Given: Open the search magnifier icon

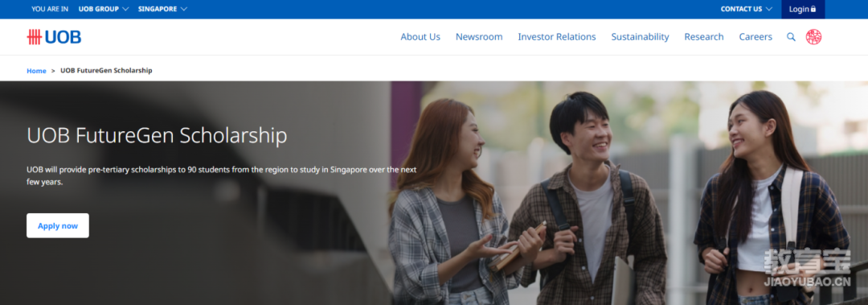Looking at the screenshot, I should (791, 37).
